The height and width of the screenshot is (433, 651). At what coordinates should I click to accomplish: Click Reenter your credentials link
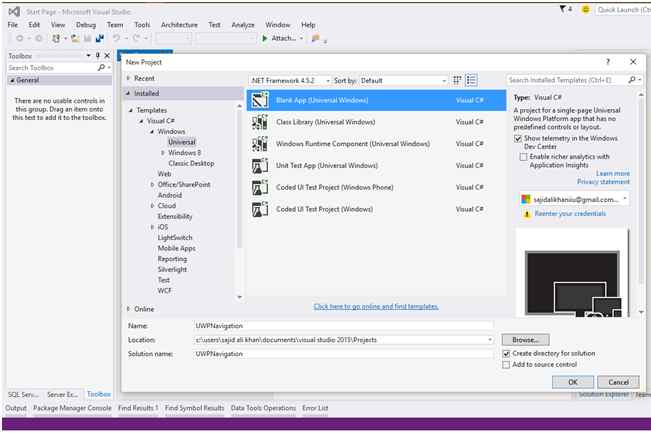click(x=570, y=214)
